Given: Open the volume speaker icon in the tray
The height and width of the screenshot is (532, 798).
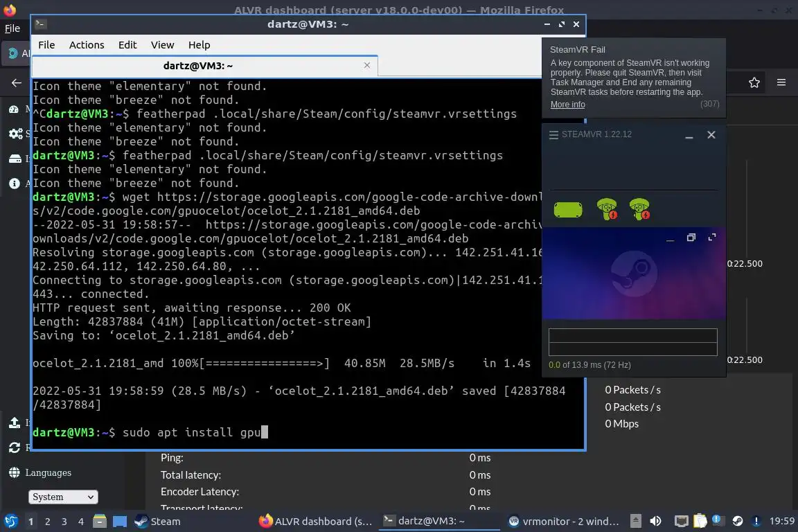Looking at the screenshot, I should tap(655, 521).
